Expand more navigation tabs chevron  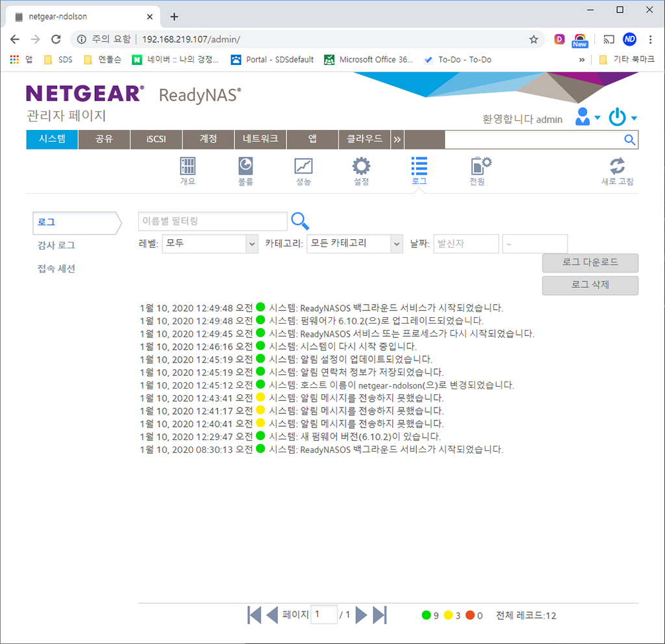tap(397, 140)
